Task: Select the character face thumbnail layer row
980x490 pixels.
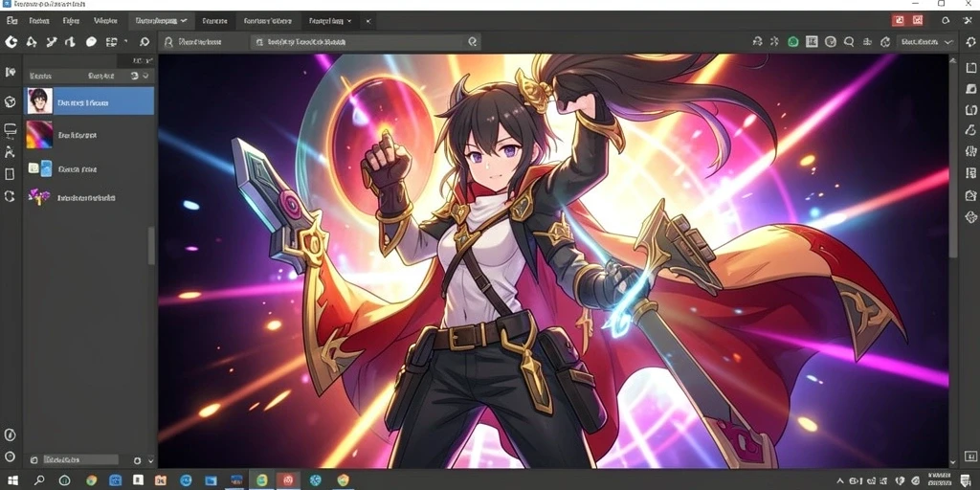Action: [89, 100]
